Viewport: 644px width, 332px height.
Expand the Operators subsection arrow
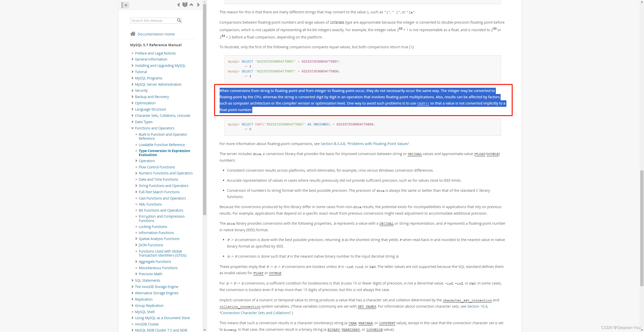click(x=136, y=161)
